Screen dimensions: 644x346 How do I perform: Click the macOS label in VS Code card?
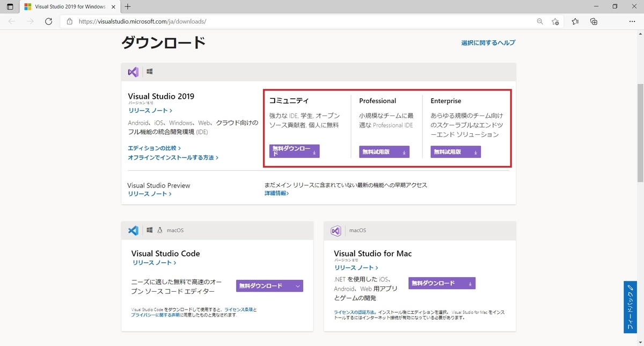click(175, 230)
